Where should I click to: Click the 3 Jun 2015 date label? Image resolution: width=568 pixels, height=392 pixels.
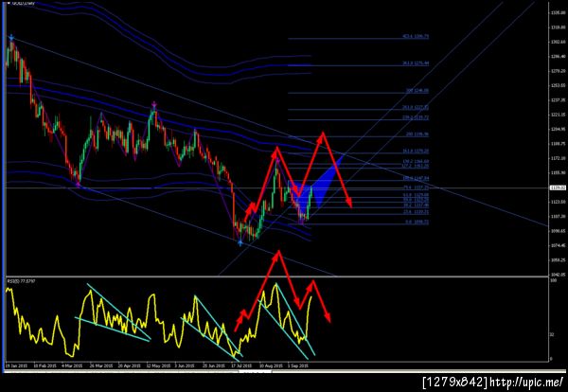[186, 365]
